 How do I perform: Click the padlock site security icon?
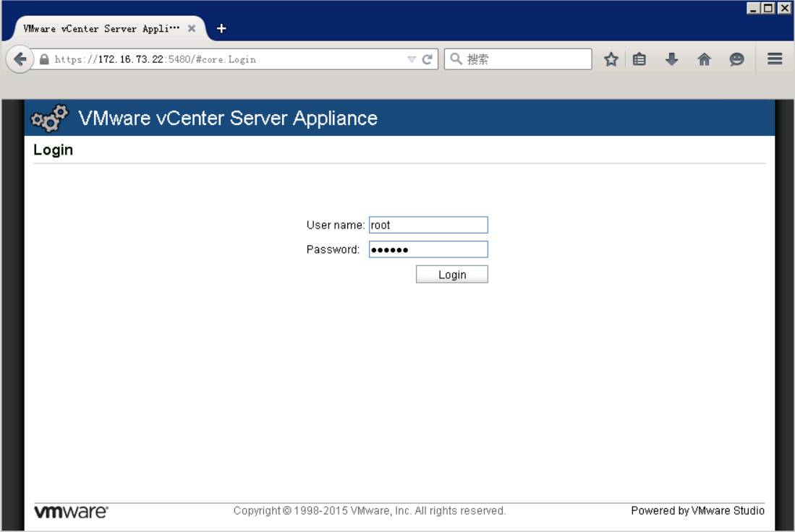point(45,59)
